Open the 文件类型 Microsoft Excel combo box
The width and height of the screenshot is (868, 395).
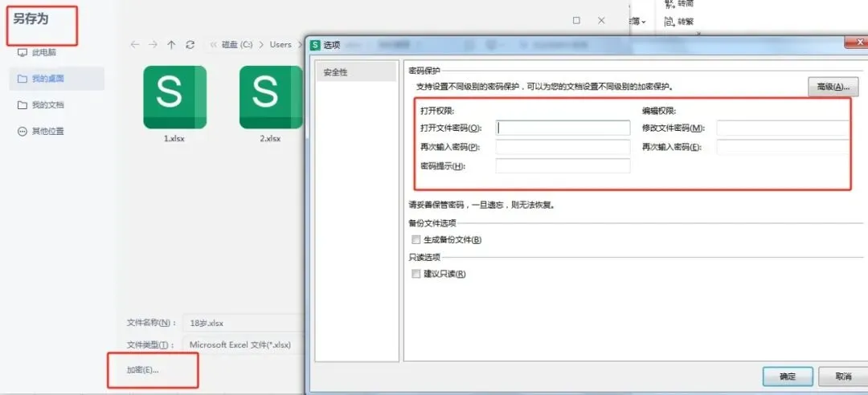[244, 344]
